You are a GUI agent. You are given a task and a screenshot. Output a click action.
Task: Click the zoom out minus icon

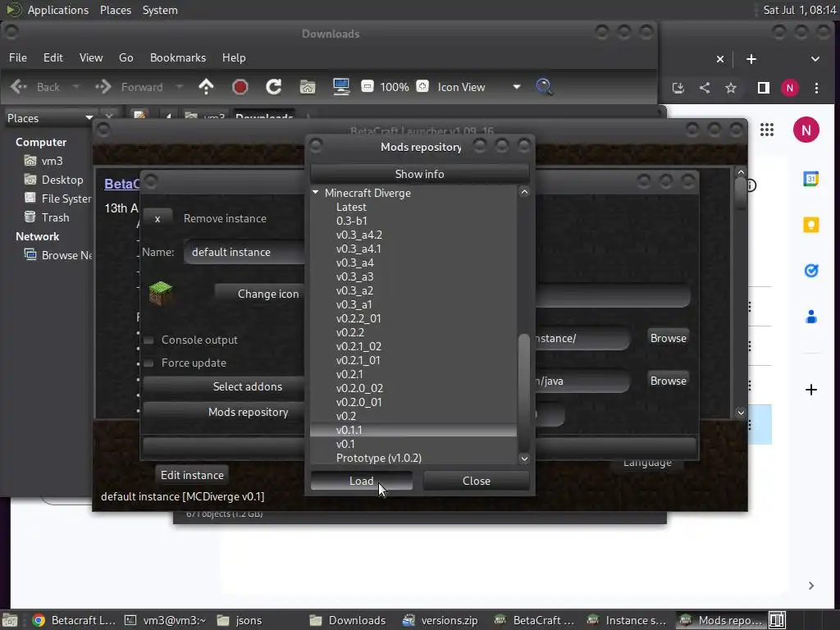[x=367, y=86]
